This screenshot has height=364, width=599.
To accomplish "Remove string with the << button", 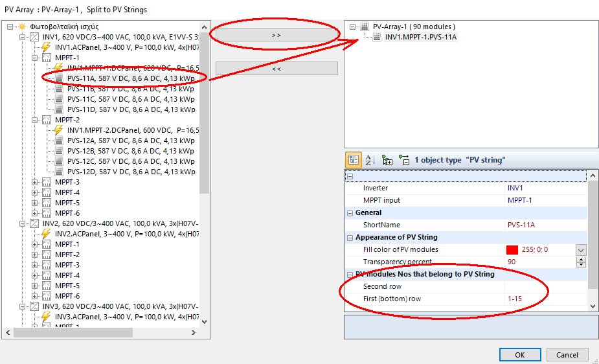I will (x=277, y=68).
